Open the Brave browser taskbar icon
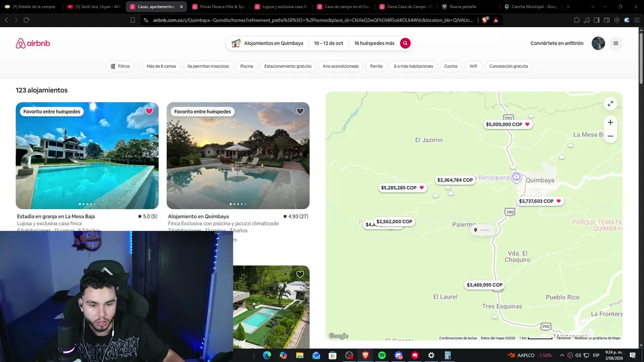The height and width of the screenshot is (362, 644). [x=365, y=355]
